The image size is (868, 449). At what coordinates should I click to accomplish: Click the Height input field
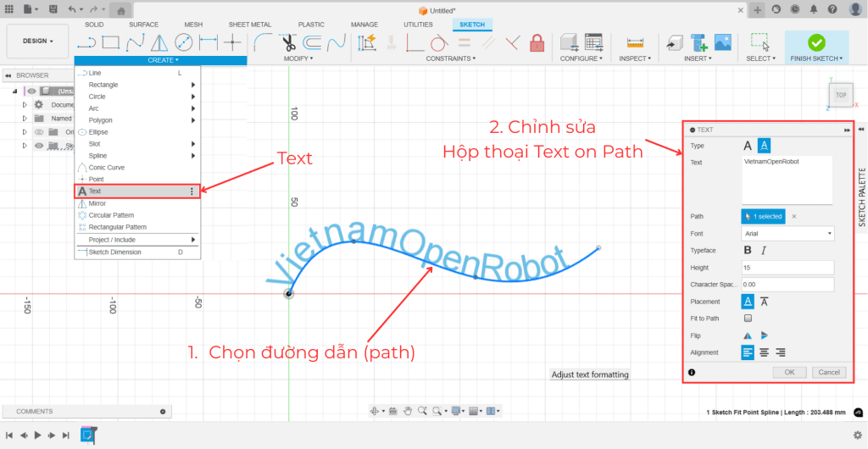tap(787, 268)
